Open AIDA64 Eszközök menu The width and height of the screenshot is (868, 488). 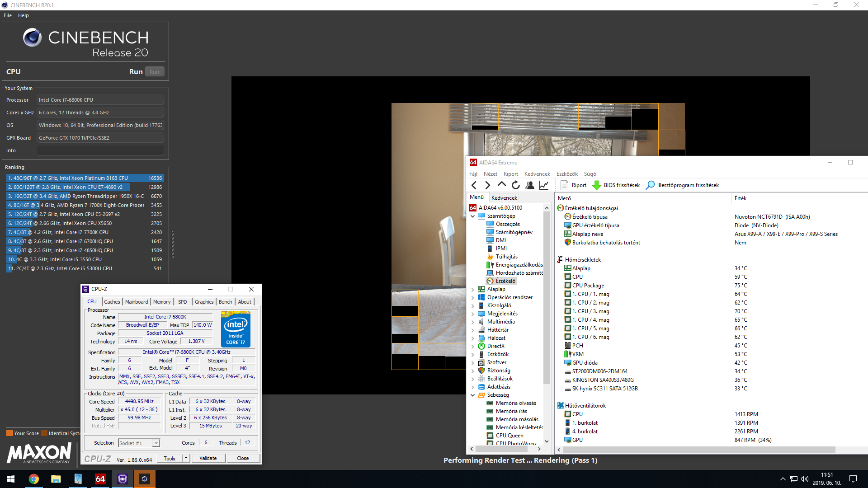click(567, 174)
